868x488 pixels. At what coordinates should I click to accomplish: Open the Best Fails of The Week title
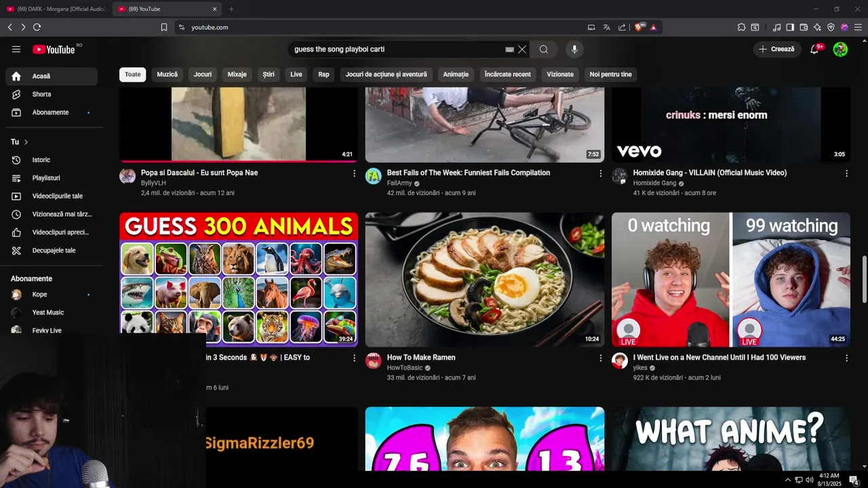[469, 173]
